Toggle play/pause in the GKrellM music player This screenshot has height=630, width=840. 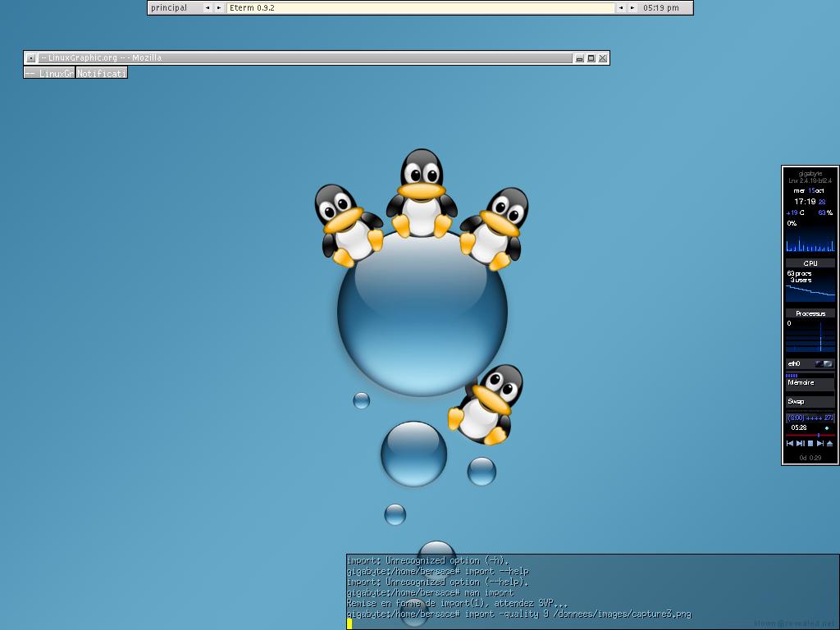801,444
